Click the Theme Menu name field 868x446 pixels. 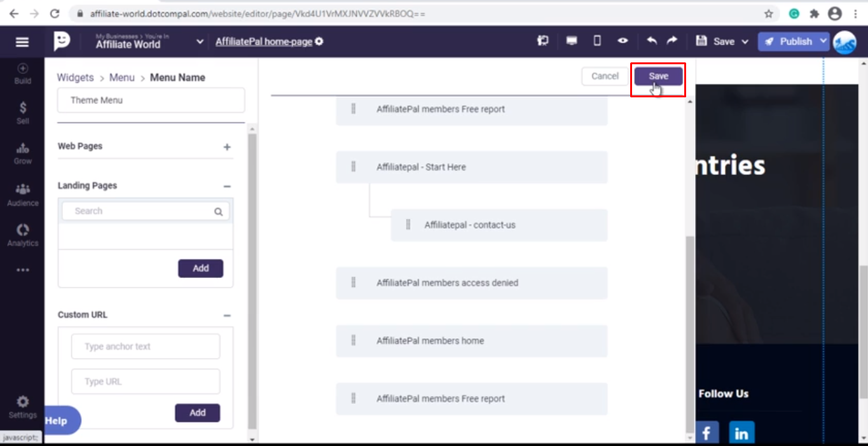click(x=151, y=100)
